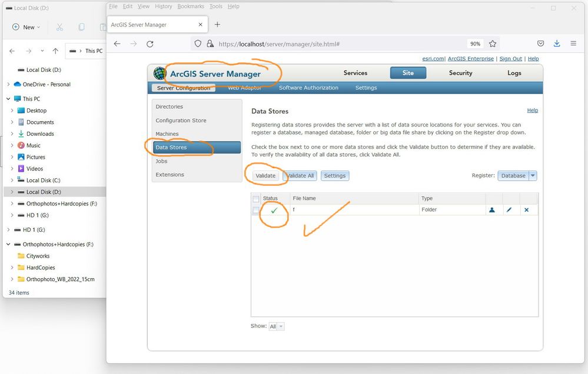The height and width of the screenshot is (374, 588).
Task: Expand OneDrive - Personal in Explorer tree
Action: [x=8, y=84]
